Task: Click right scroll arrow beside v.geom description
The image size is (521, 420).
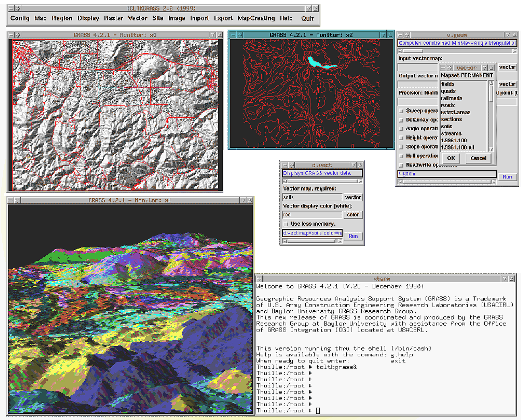Action: (x=514, y=51)
